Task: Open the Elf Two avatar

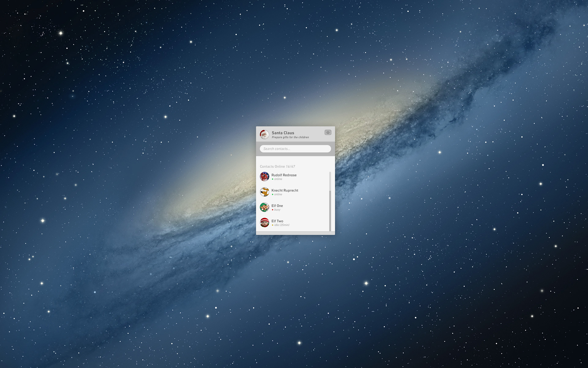Action: tap(265, 223)
